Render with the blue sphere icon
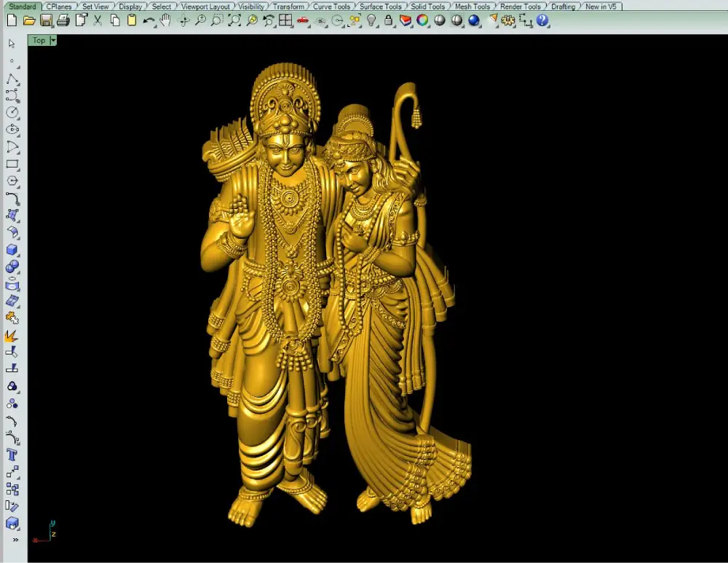Screen dimensions: 728x563 (474, 20)
